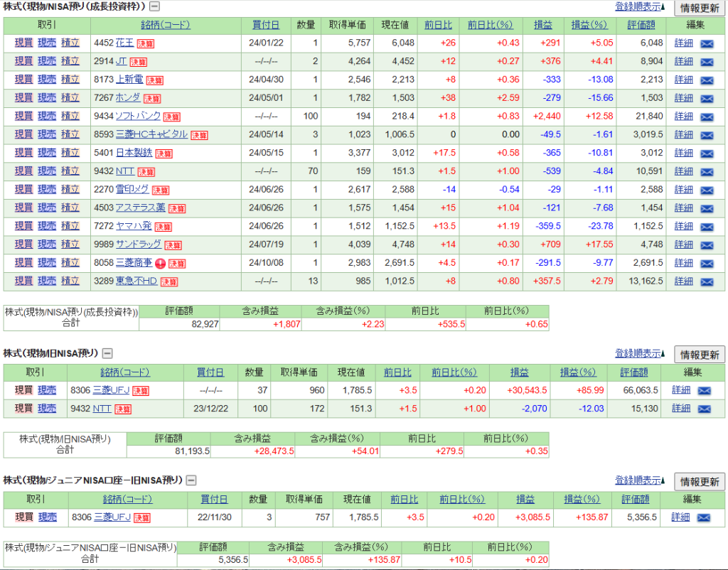Image resolution: width=728 pixels, height=570 pixels.
Task: Click the envelope icon in the ジュニアNISA 三菱UFJ row
Action: tap(704, 517)
